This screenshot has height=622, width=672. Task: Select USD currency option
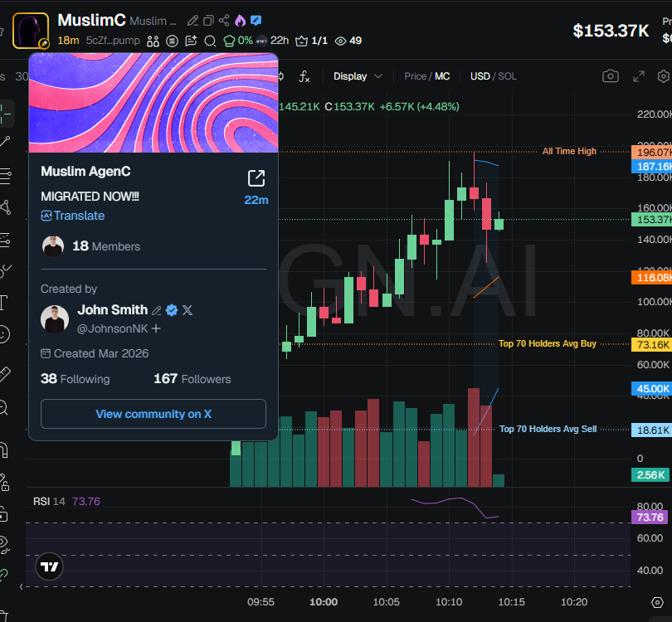480,76
